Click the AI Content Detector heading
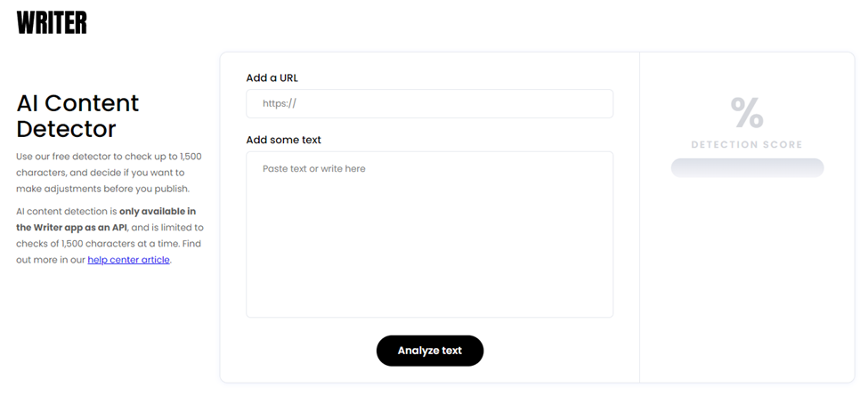The height and width of the screenshot is (396, 868). click(77, 116)
